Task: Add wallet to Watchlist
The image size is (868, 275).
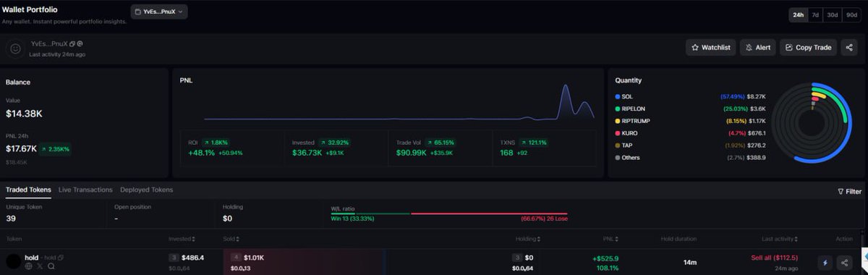Action: tap(710, 48)
